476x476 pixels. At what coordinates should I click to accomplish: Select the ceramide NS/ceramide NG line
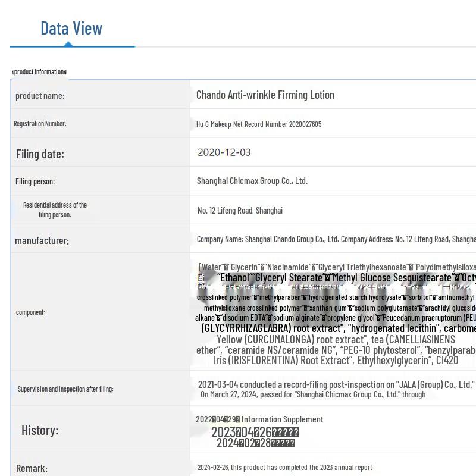tap(336, 350)
